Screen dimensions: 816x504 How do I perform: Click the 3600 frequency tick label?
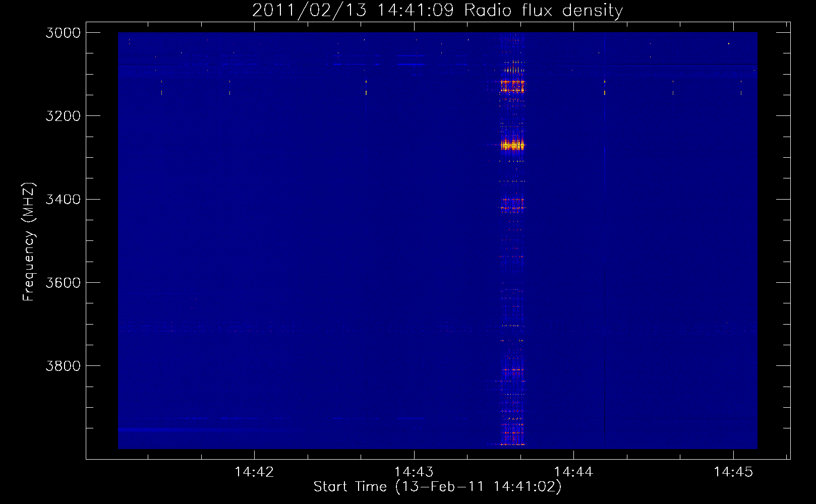[63, 283]
